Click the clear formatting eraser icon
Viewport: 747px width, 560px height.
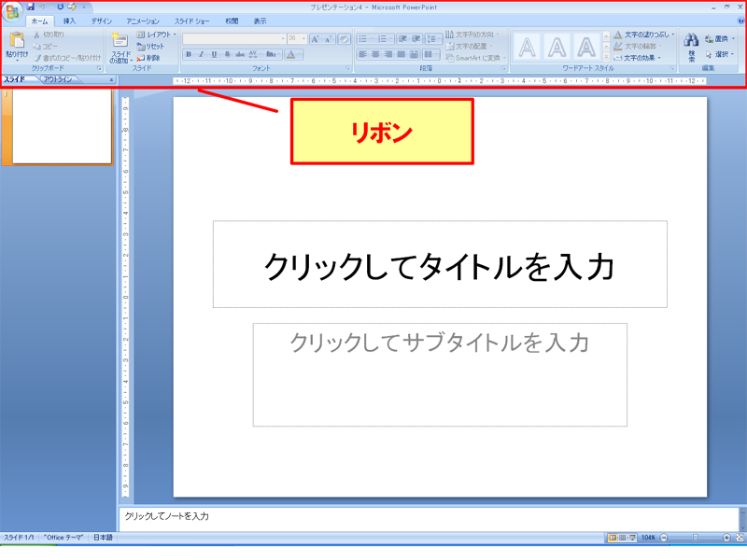click(x=344, y=39)
